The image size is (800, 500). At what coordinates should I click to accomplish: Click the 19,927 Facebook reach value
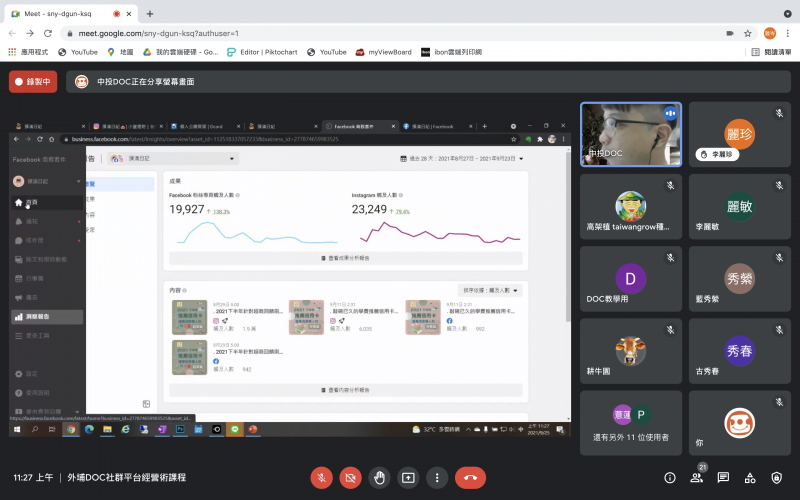187,209
